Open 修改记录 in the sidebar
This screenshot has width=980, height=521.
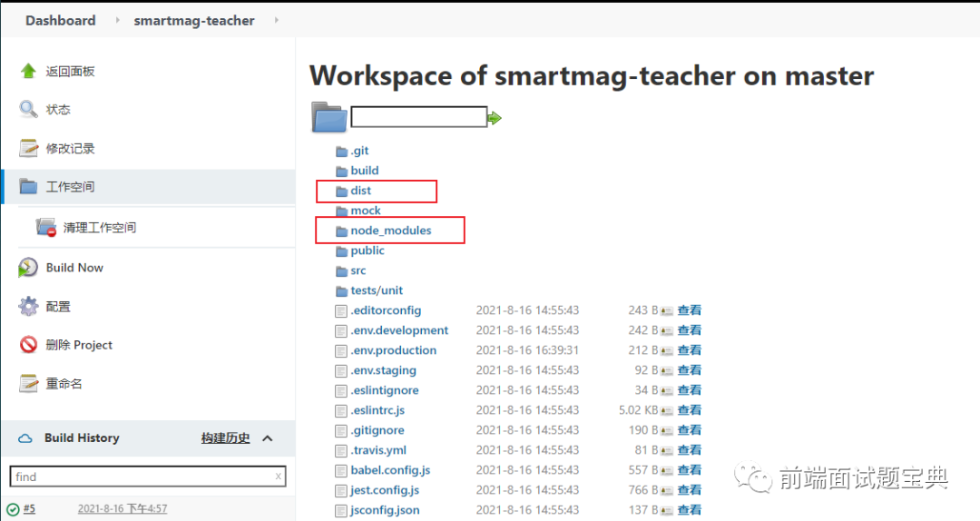tap(70, 148)
